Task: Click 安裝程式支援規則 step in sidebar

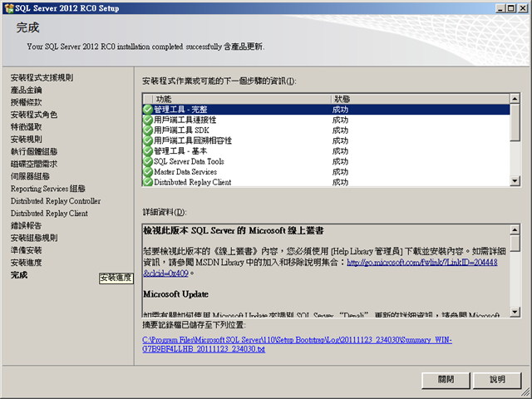Action: coord(42,77)
